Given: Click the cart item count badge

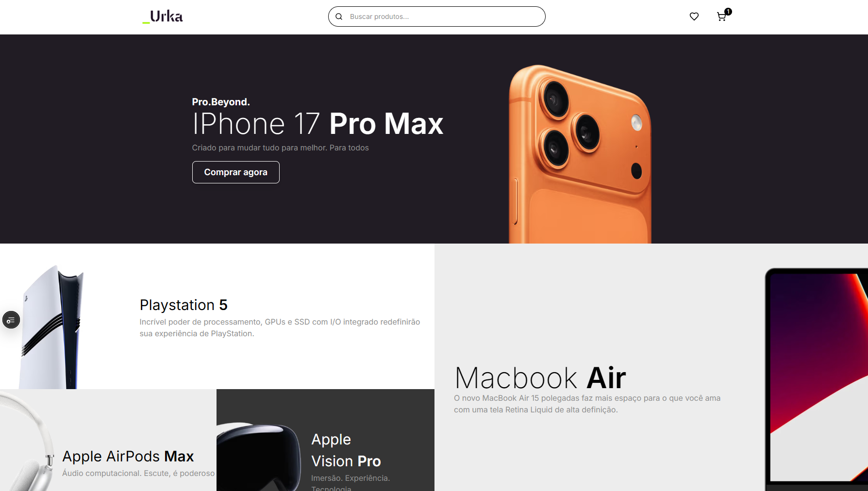Looking at the screenshot, I should pyautogui.click(x=728, y=12).
